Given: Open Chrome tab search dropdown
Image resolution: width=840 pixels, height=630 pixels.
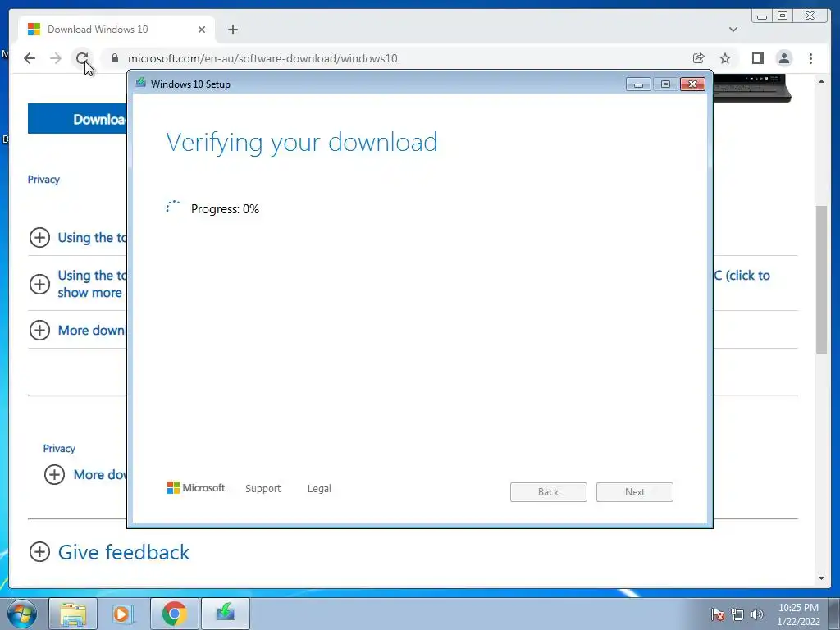Looking at the screenshot, I should click(733, 30).
